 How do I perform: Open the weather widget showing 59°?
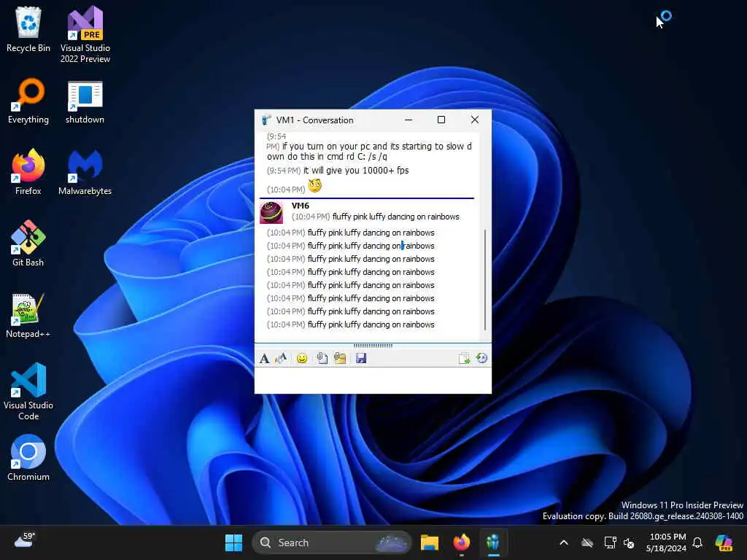(25, 540)
